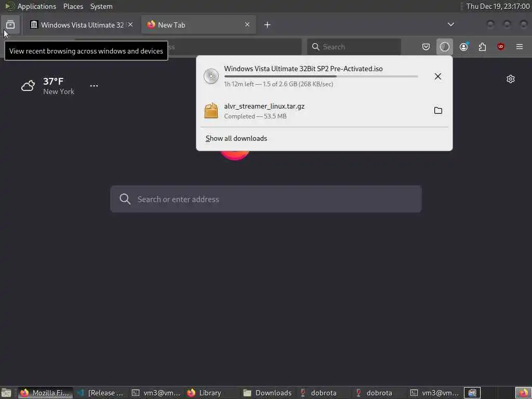Click the magnifier in the toolbar search box
This screenshot has height=399, width=532.
(315, 47)
